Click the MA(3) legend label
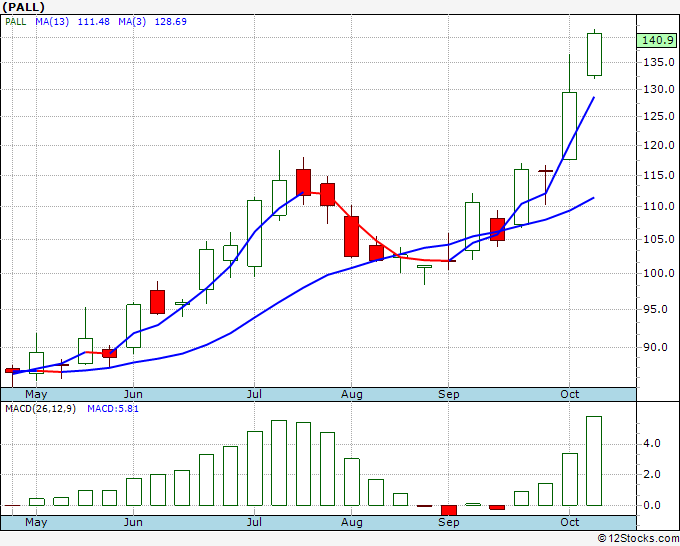The image size is (680, 546). pyautogui.click(x=132, y=22)
